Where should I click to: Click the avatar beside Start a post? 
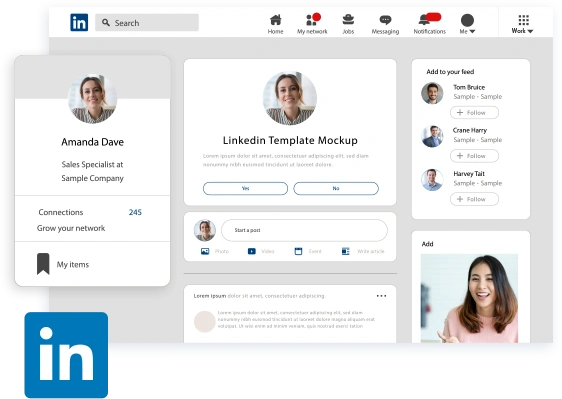205,230
